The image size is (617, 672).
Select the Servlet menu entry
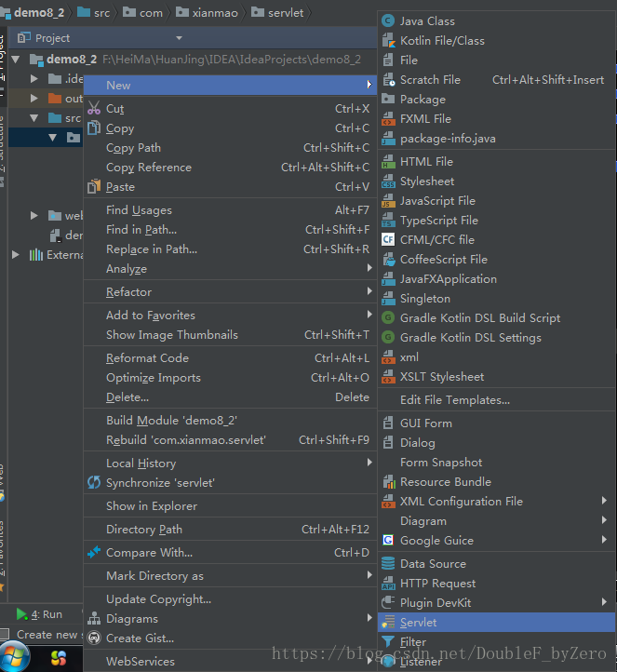(497, 623)
